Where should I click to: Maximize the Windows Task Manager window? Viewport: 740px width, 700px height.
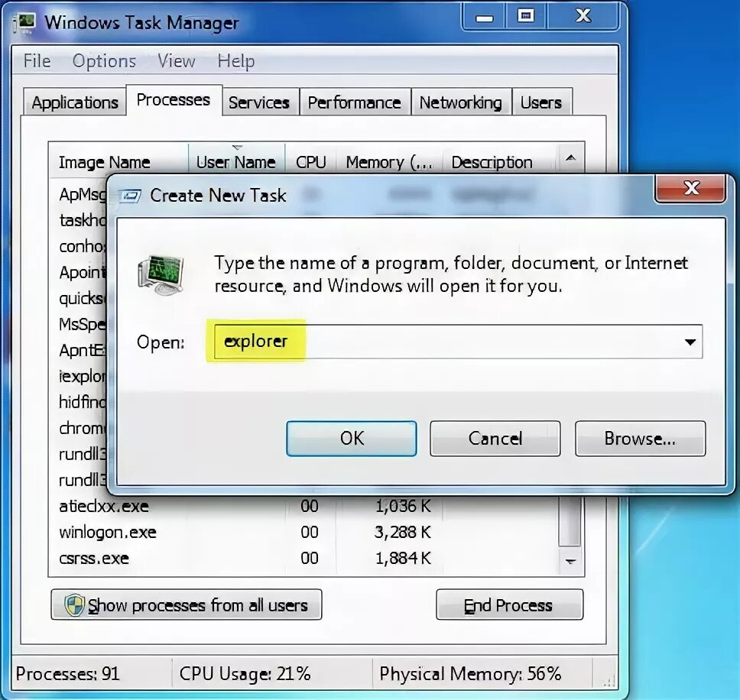(525, 18)
